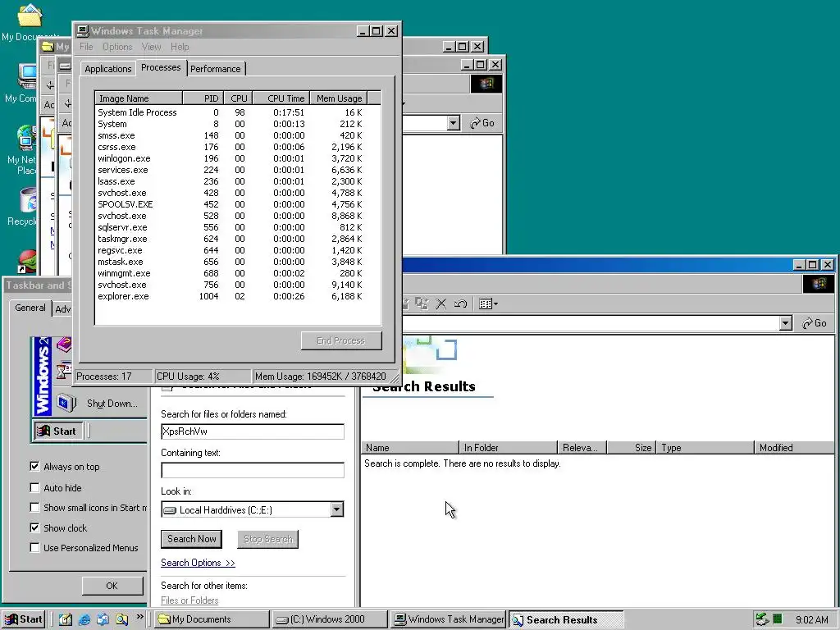Click the search icon on Search Results taskbar button
The height and width of the screenshot is (630, 840).
[x=518, y=620]
